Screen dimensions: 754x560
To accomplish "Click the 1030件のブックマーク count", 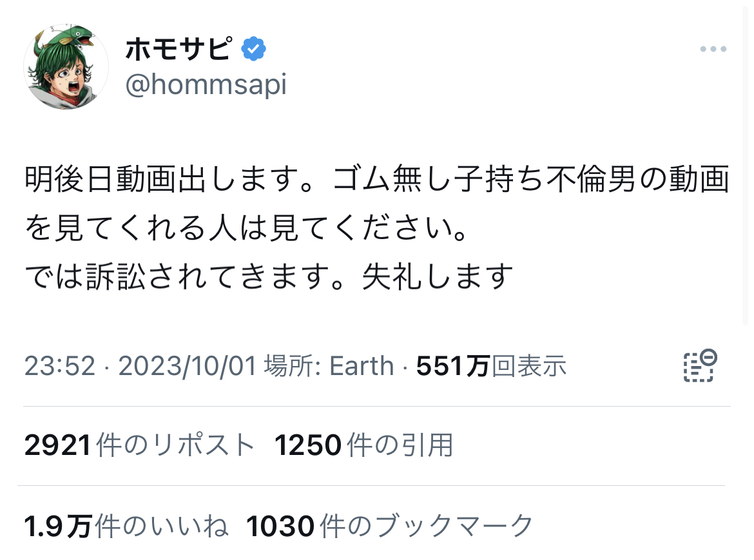I will [x=390, y=526].
